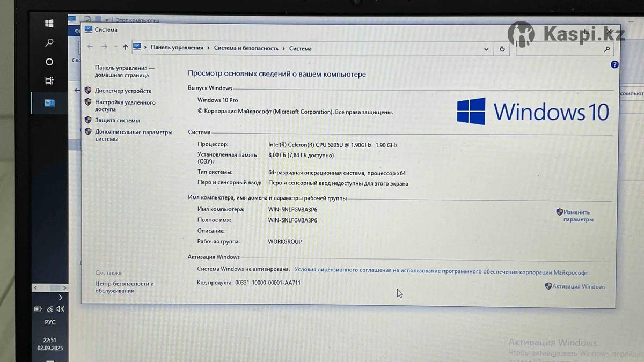Open Cortana from the taskbar circle icon
Viewport: 644px width, 362px height.
(49, 62)
